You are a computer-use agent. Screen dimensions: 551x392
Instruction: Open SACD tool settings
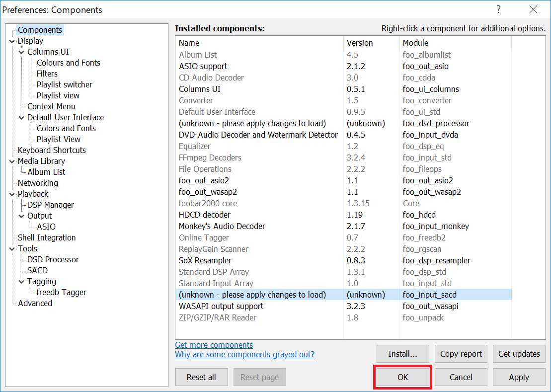[37, 270]
